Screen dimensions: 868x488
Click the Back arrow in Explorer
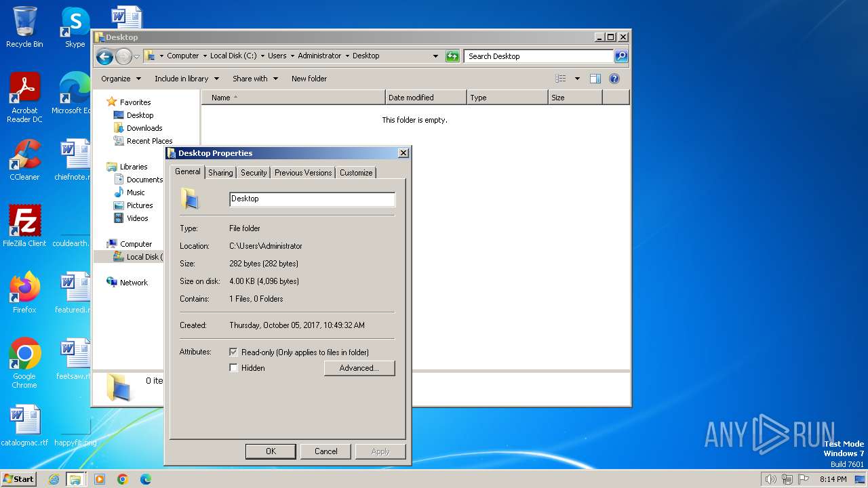pos(104,56)
